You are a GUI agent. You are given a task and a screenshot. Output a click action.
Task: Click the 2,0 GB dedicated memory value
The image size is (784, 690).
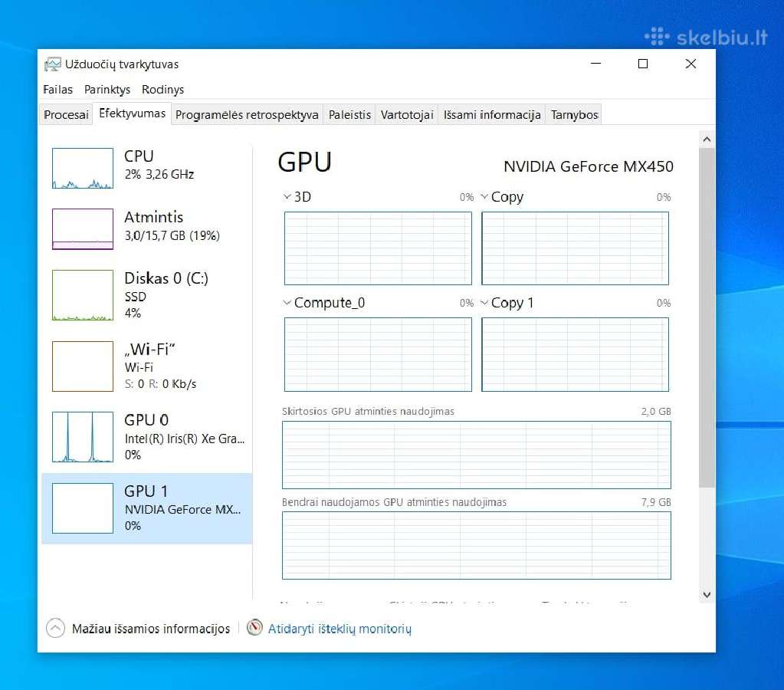tap(656, 411)
